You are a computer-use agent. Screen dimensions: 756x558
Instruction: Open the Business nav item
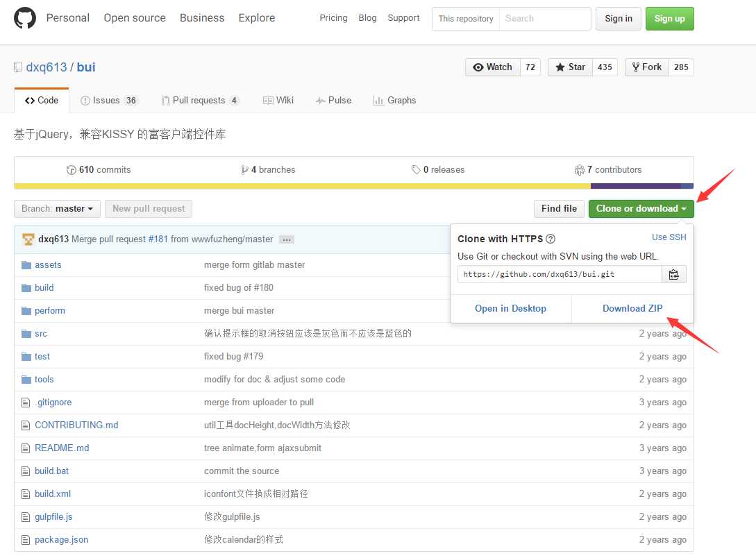point(202,18)
